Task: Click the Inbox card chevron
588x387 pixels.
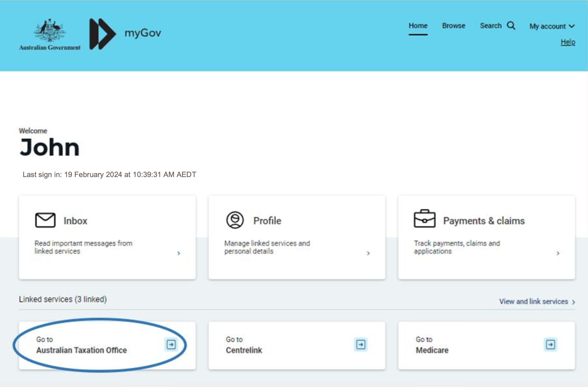Action: click(179, 253)
